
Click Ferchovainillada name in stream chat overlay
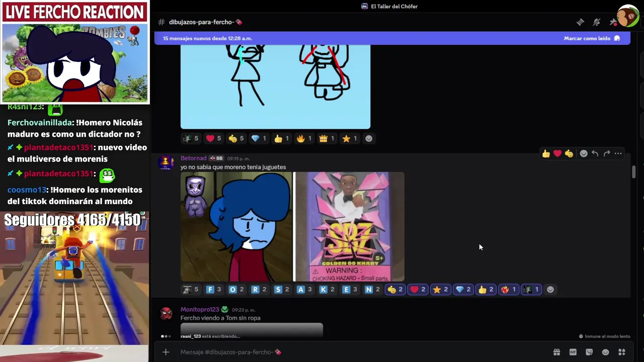click(x=41, y=123)
